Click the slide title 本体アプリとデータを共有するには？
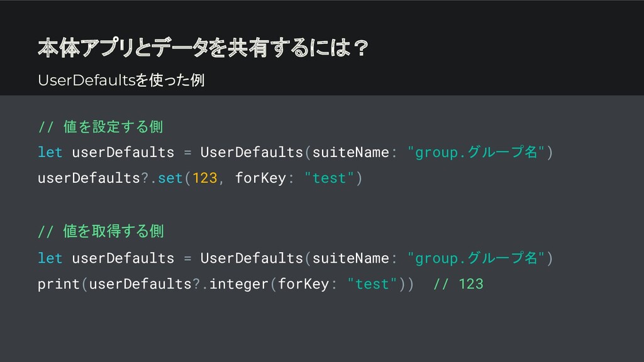The height and width of the screenshot is (362, 644). coord(203,48)
